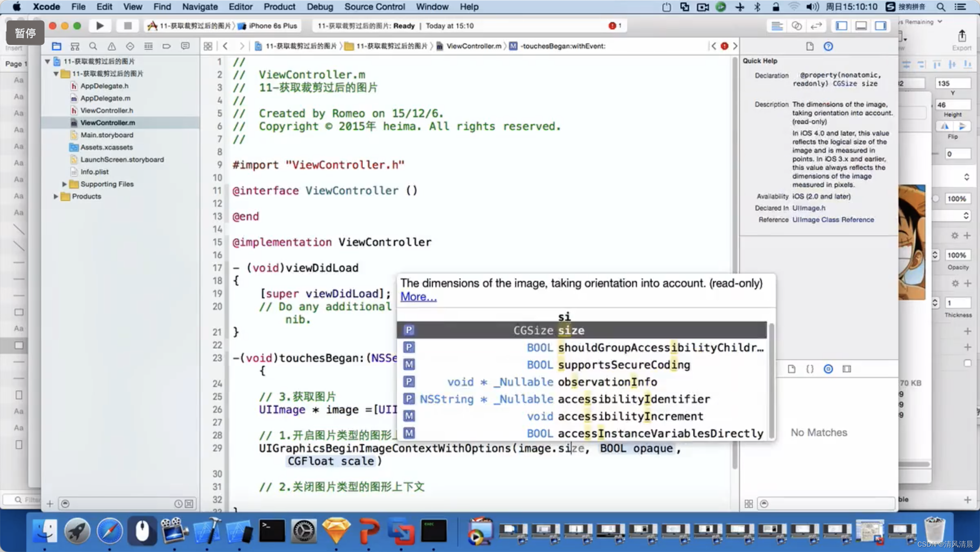Screen dimensions: 980x552
Task: Select CGSize size autocomplete suggestion
Action: (x=582, y=330)
